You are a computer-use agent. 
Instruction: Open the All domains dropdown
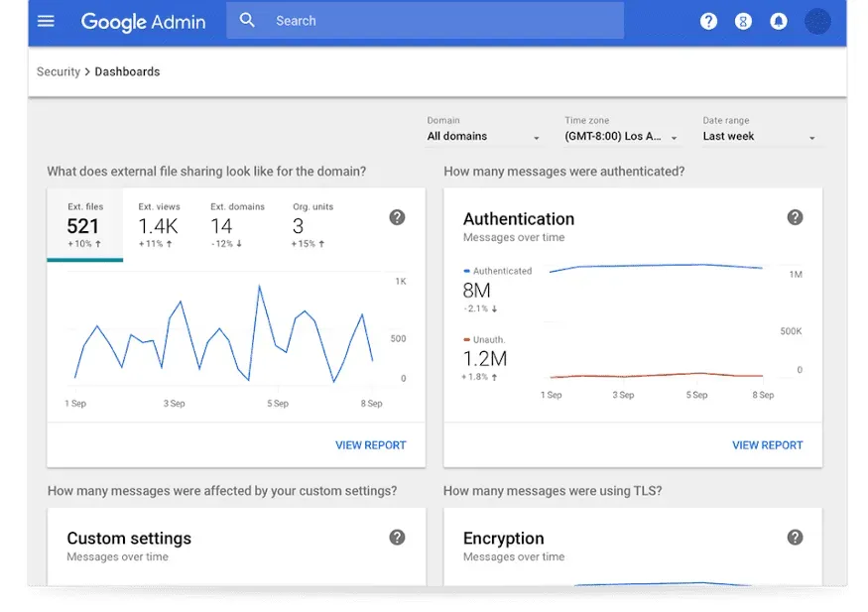[x=483, y=137]
